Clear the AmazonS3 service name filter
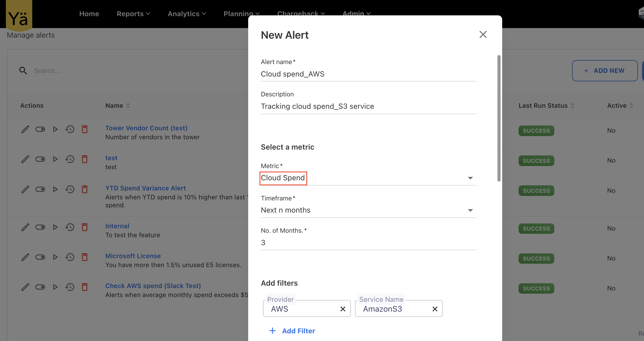644x341 pixels. (x=435, y=309)
